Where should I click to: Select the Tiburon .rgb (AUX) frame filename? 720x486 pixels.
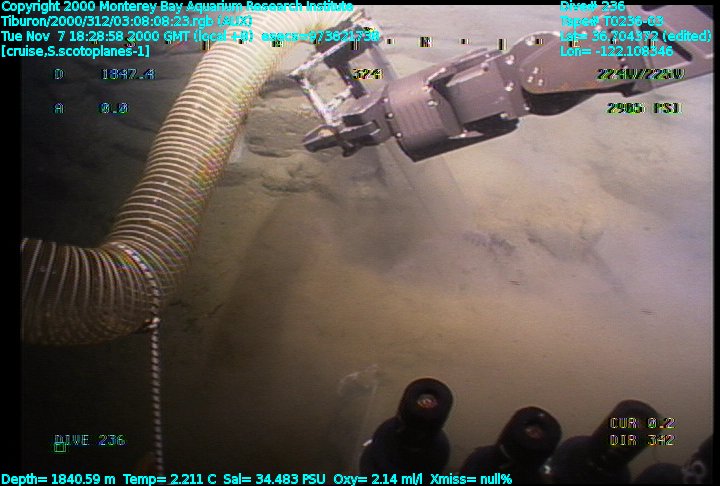(x=127, y=21)
